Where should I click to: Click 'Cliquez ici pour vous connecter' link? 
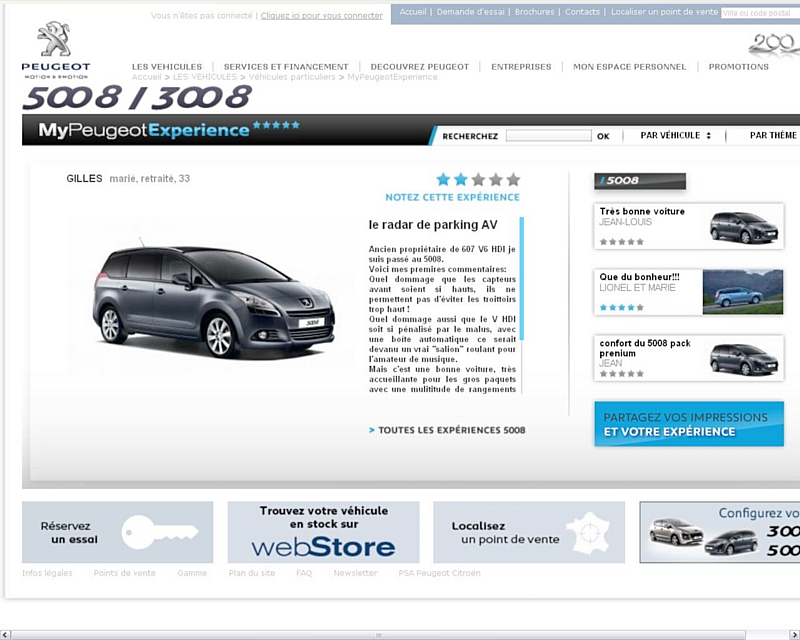(321, 16)
